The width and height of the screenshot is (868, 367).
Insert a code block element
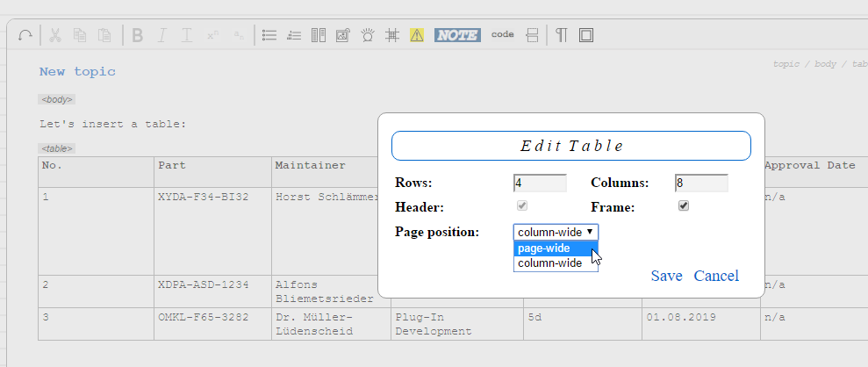[x=502, y=35]
